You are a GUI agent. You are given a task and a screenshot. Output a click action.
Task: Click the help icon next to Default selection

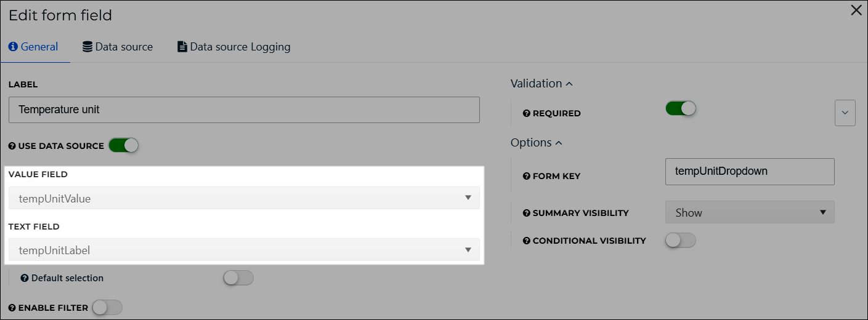(25, 278)
